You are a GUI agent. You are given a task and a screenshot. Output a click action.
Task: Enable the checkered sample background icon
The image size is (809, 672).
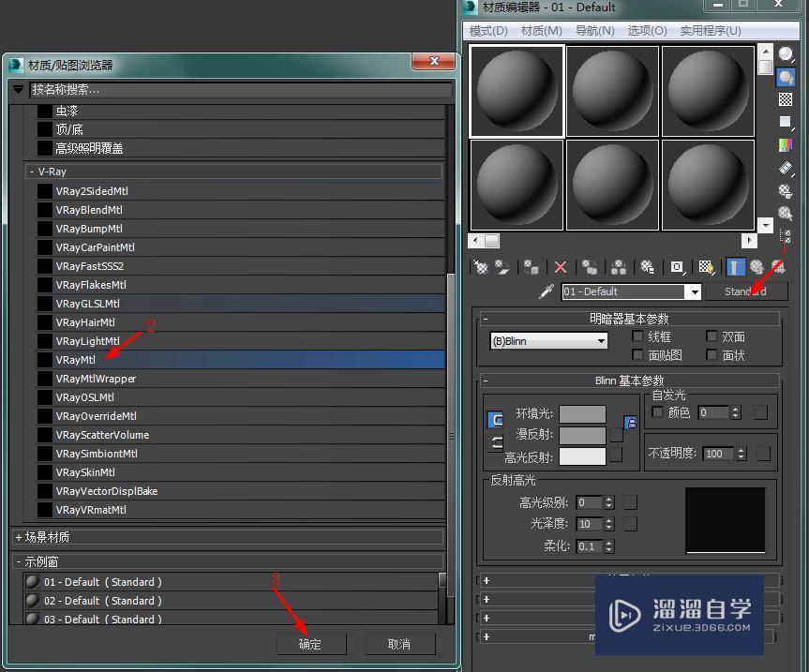point(786,100)
